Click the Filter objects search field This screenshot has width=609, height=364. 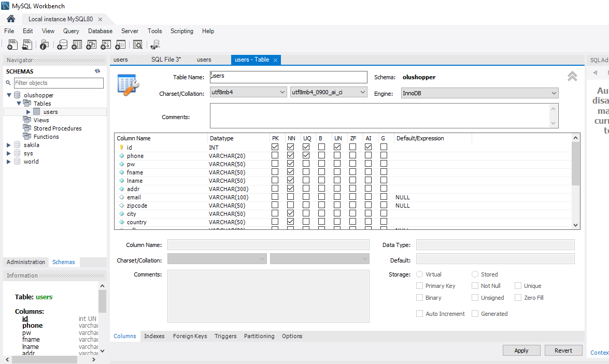(x=59, y=83)
